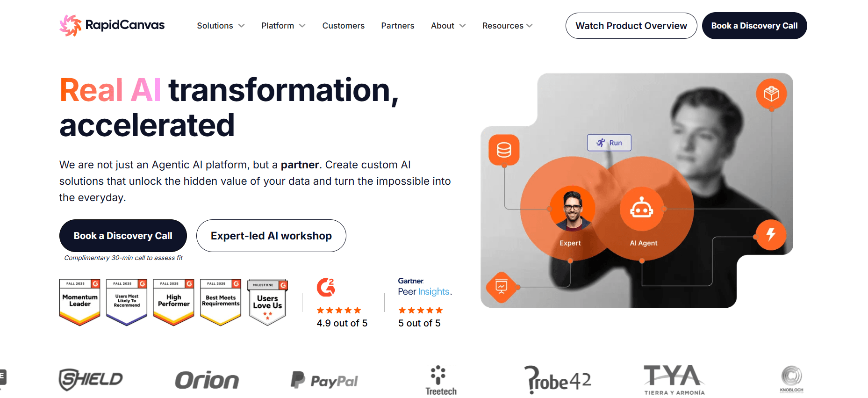The height and width of the screenshot is (398, 868).
Task: Go to the Customers page
Action: [344, 26]
